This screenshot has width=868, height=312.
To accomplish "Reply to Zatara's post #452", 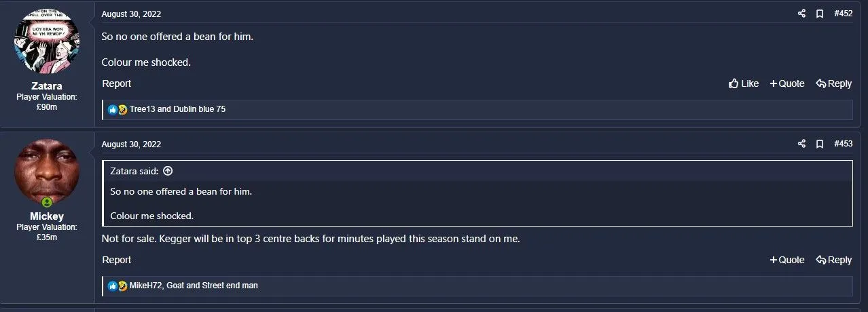I will tap(833, 83).
